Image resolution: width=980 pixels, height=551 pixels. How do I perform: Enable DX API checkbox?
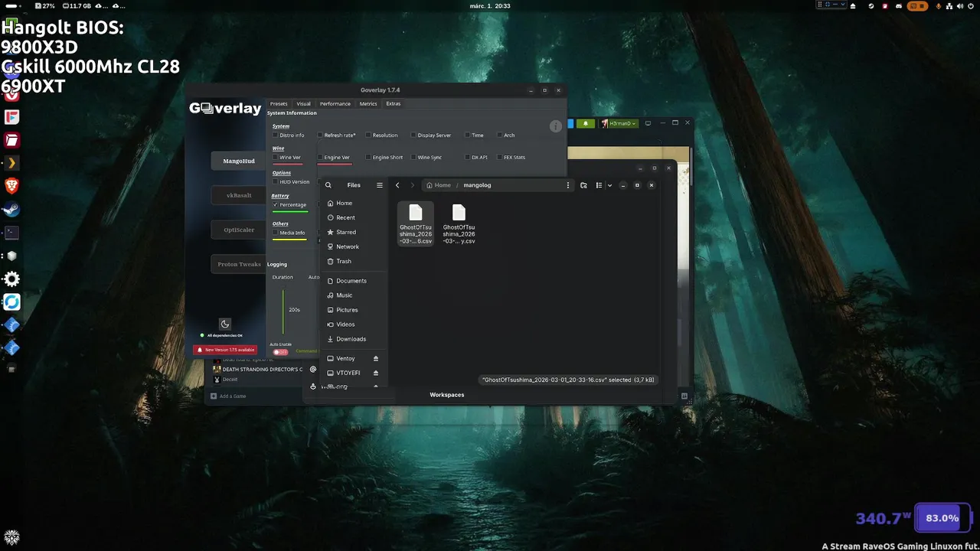click(468, 158)
